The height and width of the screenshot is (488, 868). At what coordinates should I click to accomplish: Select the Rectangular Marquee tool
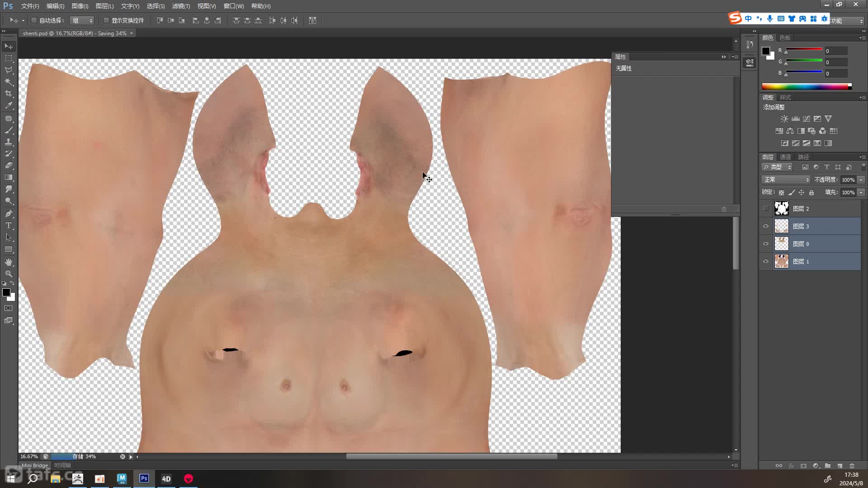pos(9,58)
